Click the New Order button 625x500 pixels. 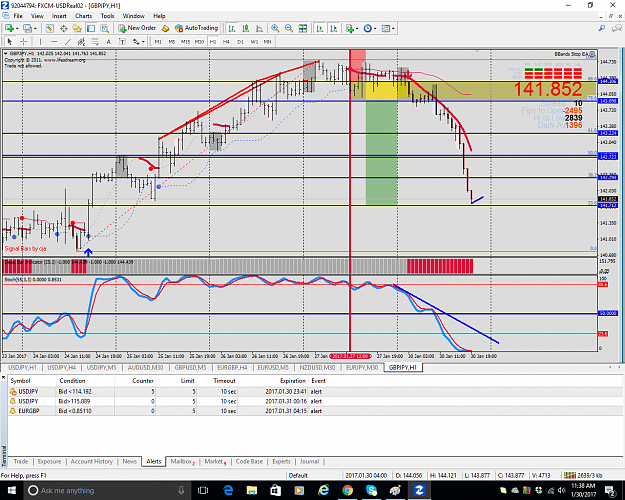pos(137,28)
